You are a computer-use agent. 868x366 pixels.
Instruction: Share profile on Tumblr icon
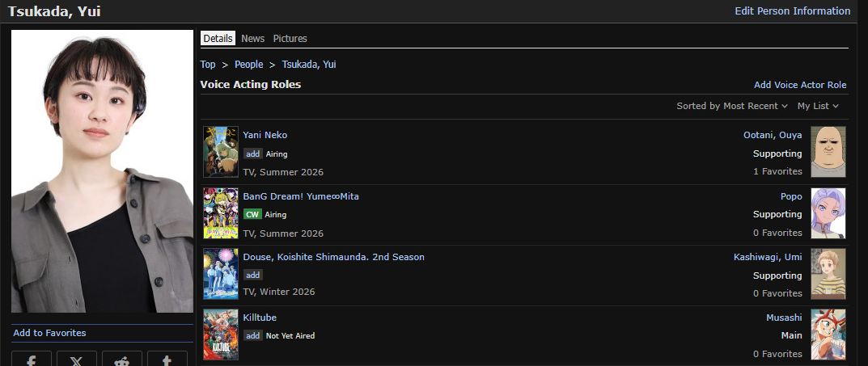coord(167,360)
